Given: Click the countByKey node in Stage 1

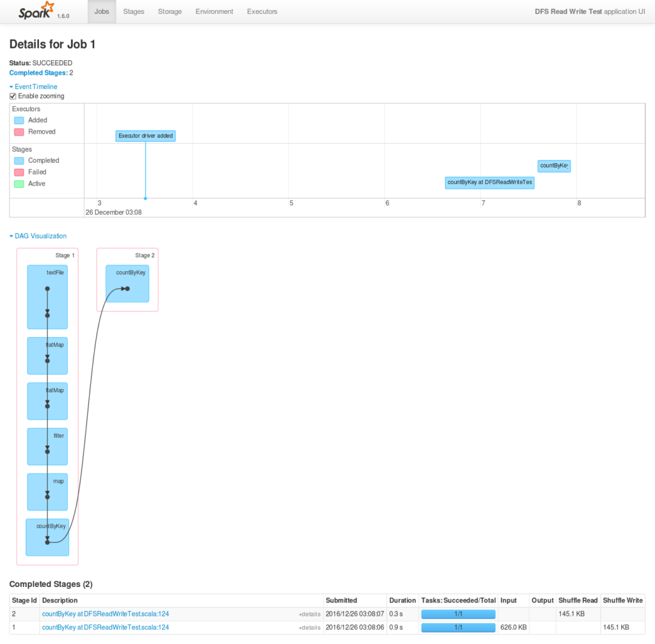Looking at the screenshot, I should coord(47,537).
